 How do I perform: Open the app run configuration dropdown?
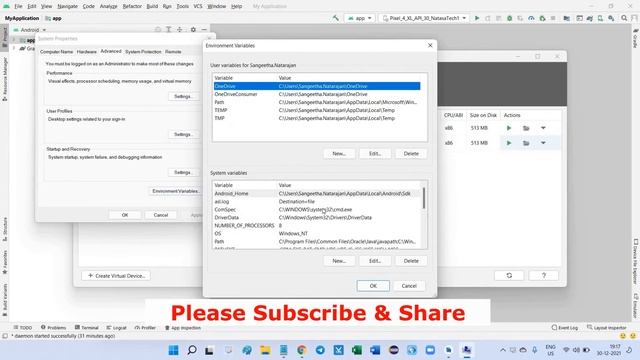[360, 18]
